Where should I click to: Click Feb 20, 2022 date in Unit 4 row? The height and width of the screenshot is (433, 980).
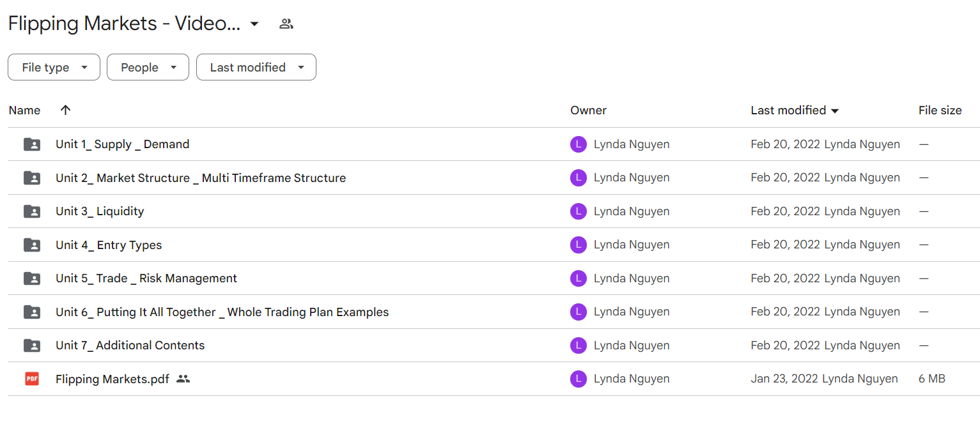point(785,245)
